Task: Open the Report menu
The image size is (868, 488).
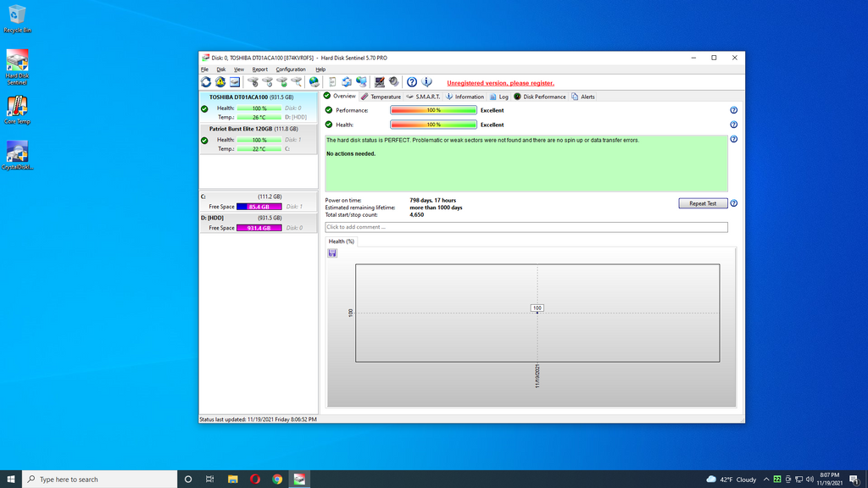Action: click(259, 69)
